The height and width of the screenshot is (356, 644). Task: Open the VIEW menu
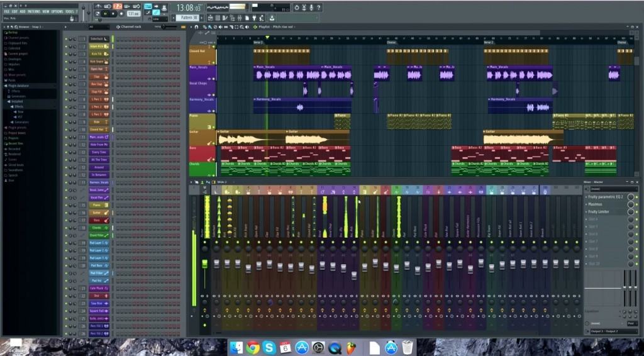tap(45, 12)
